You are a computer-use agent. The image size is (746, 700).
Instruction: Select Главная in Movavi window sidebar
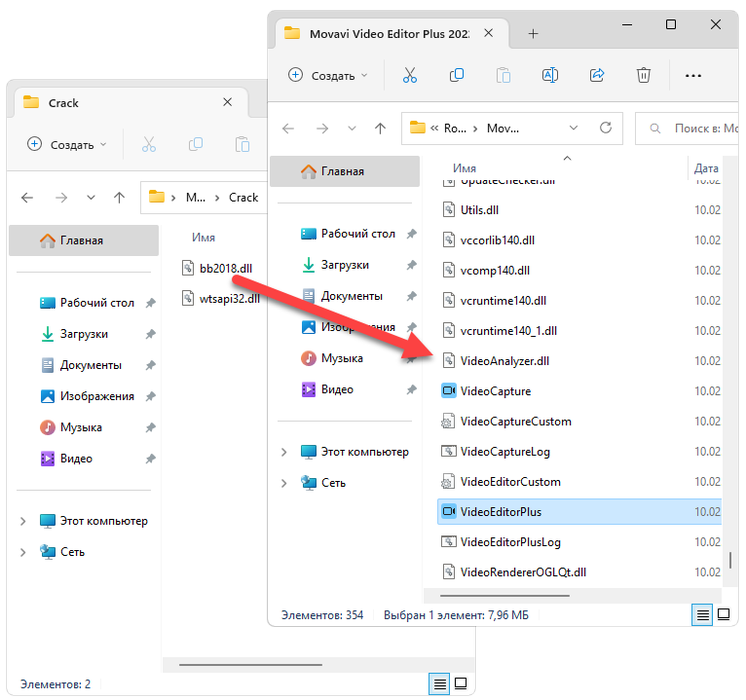(345, 171)
